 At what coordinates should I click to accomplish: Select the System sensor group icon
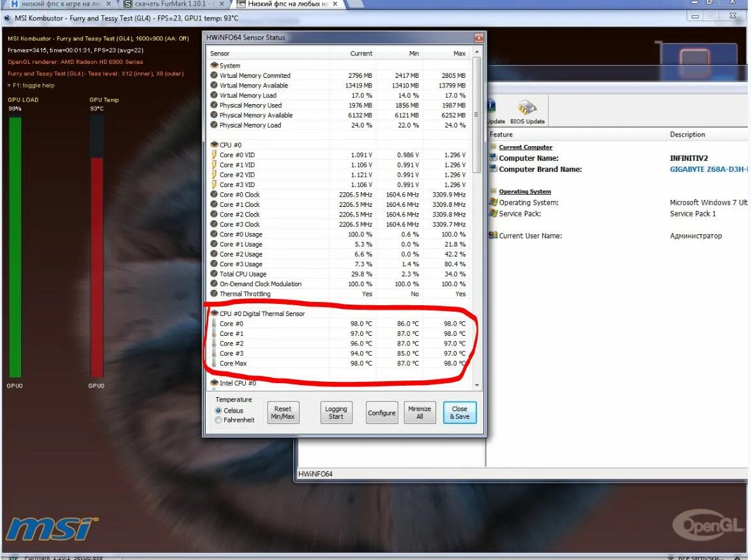click(x=214, y=65)
